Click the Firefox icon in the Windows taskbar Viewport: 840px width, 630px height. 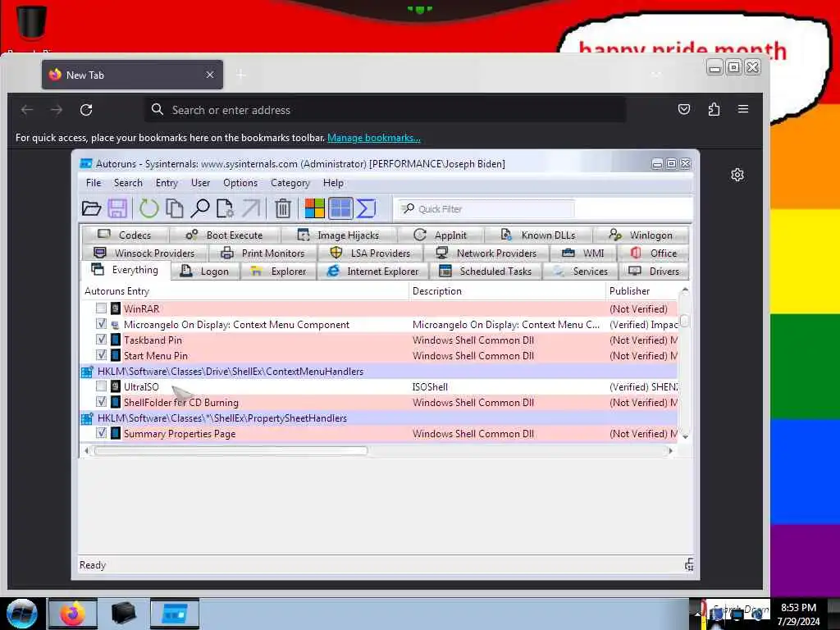click(x=73, y=614)
